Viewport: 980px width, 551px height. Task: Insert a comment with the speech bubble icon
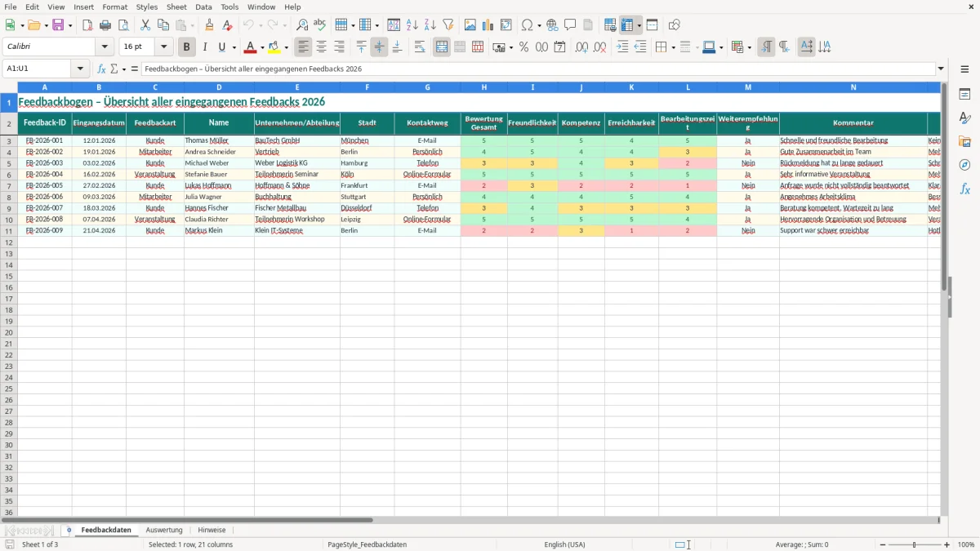[x=571, y=25]
